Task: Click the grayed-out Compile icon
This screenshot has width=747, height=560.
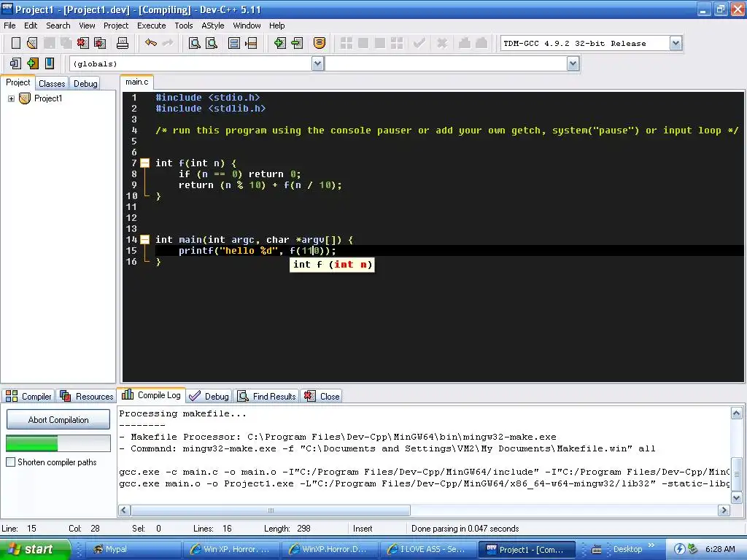Action: (347, 43)
